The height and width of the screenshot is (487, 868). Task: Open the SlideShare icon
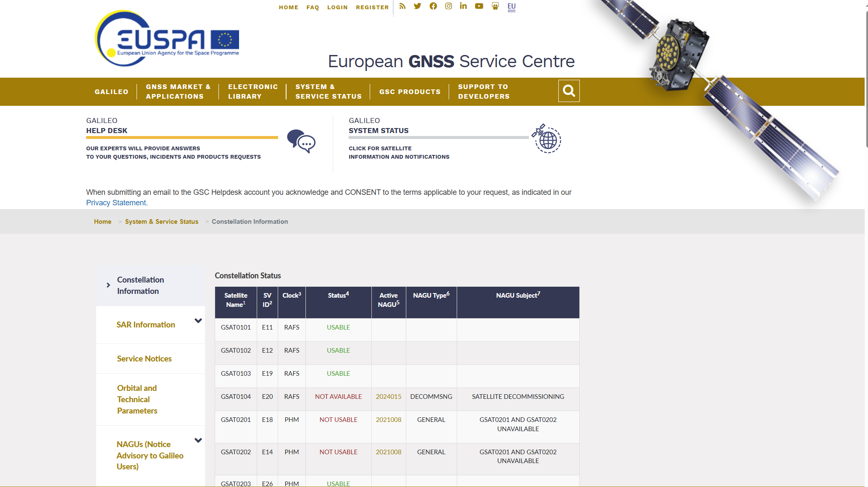click(x=495, y=6)
